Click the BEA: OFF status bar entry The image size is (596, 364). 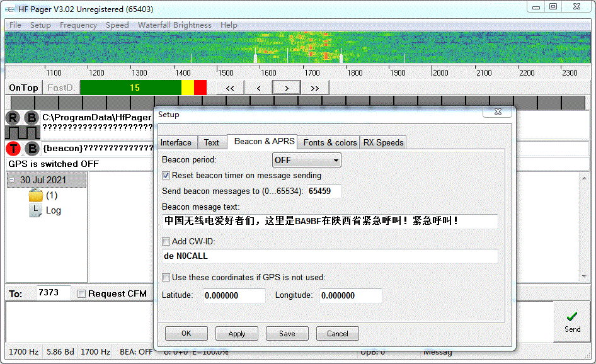tap(136, 352)
